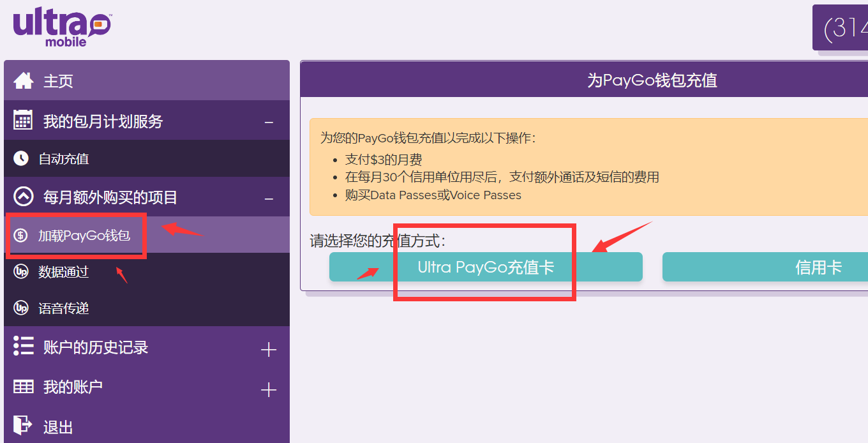Choose the Ultra PayGo充值卡 payment button
Screen dimensions: 868x443
pos(486,267)
